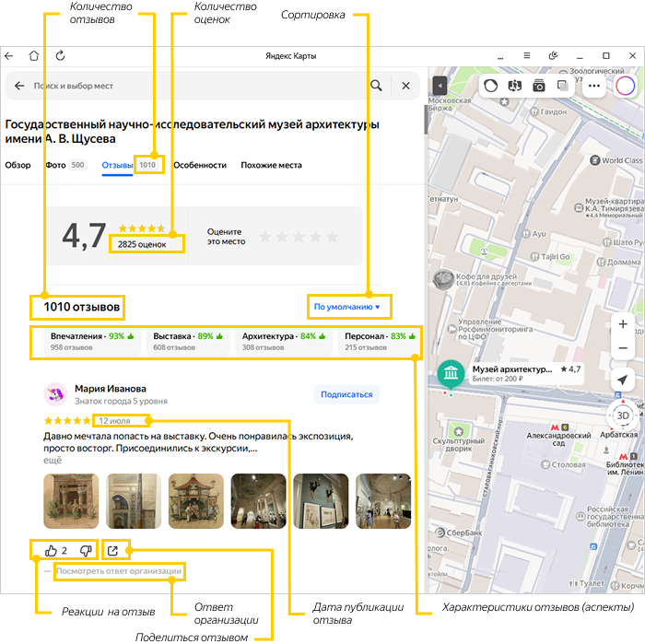This screenshot has height=644, width=645.
Task: Click the magnifier search icon
Action: [376, 86]
